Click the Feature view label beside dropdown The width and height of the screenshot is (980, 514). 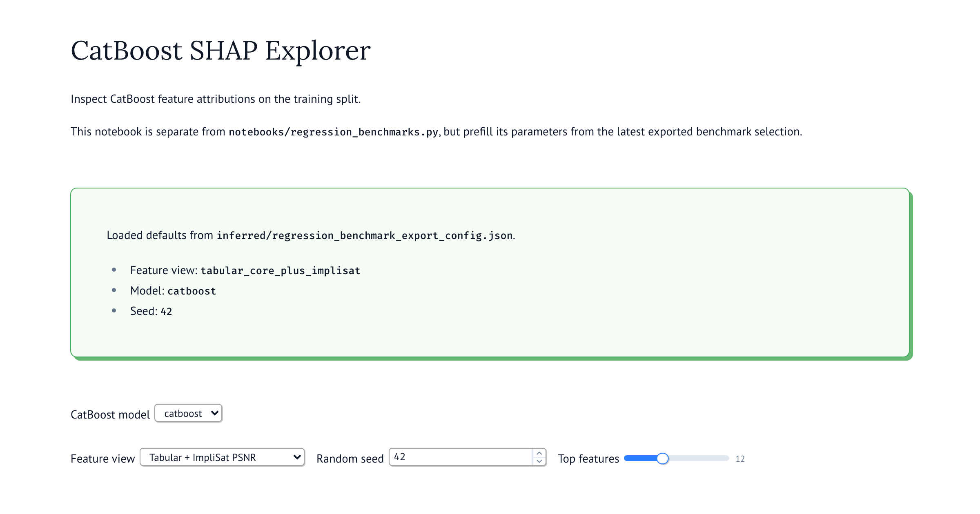(102, 459)
